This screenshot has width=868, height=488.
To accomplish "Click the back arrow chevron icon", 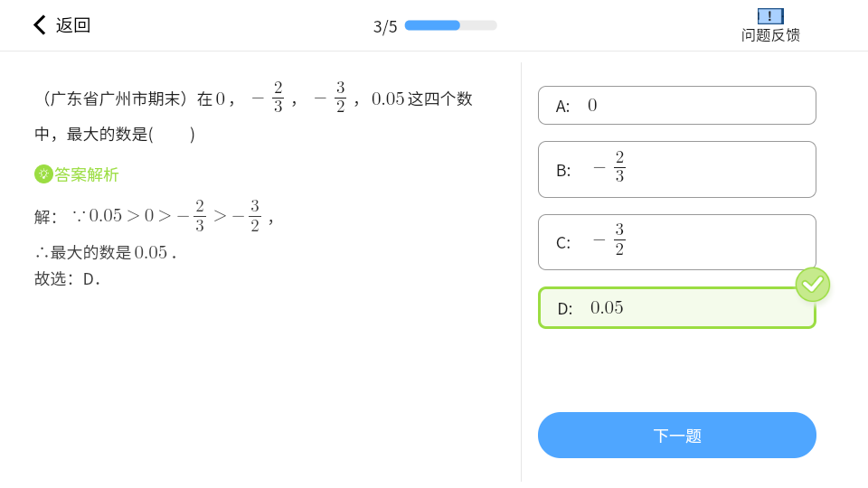I will pyautogui.click(x=39, y=25).
